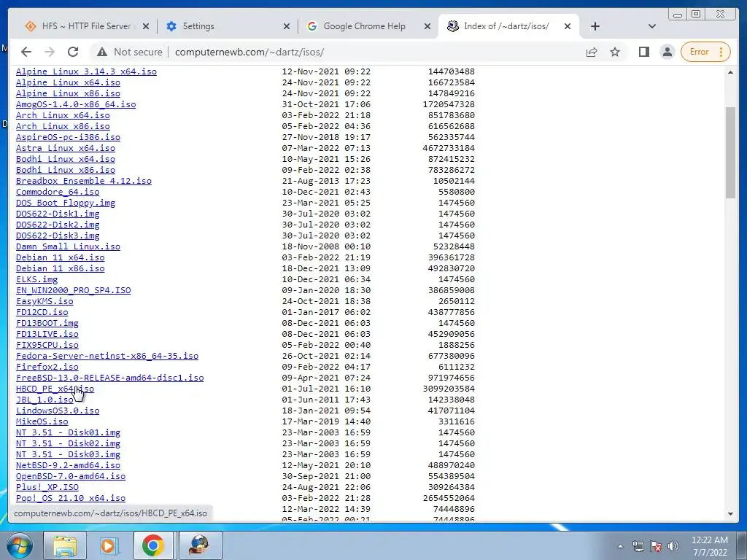Download AmogOS-1.4.0-x86_64.iso
Image resolution: width=747 pixels, height=560 pixels.
76,104
